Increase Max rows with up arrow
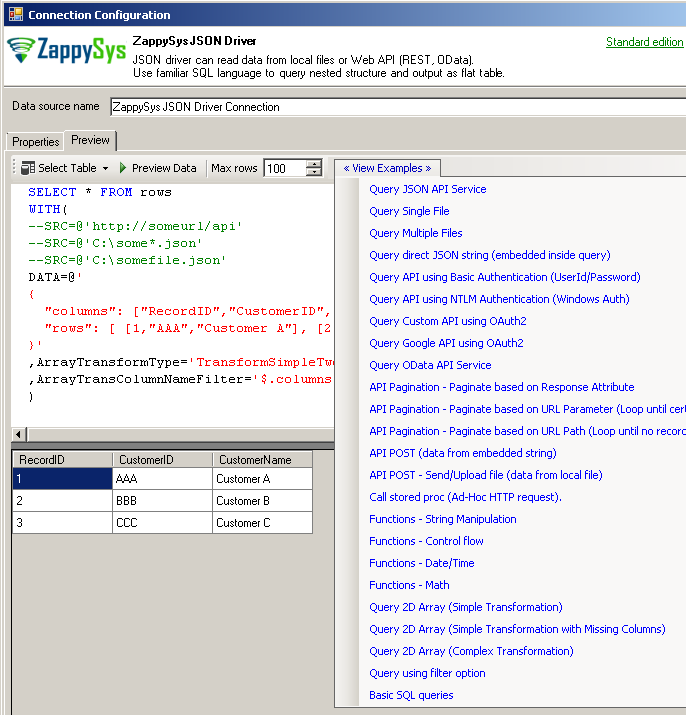The height and width of the screenshot is (715, 686). [x=314, y=164]
